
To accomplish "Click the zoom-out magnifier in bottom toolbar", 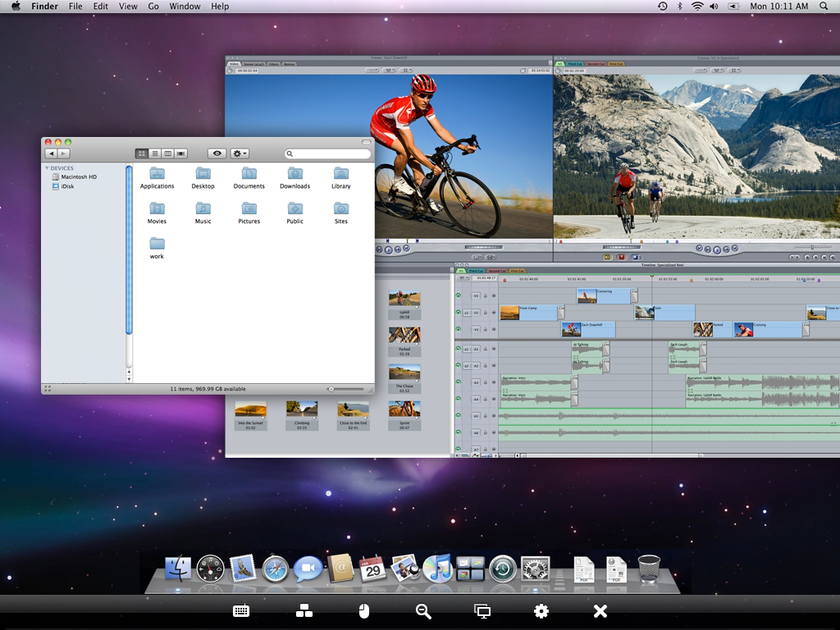I will (x=423, y=611).
